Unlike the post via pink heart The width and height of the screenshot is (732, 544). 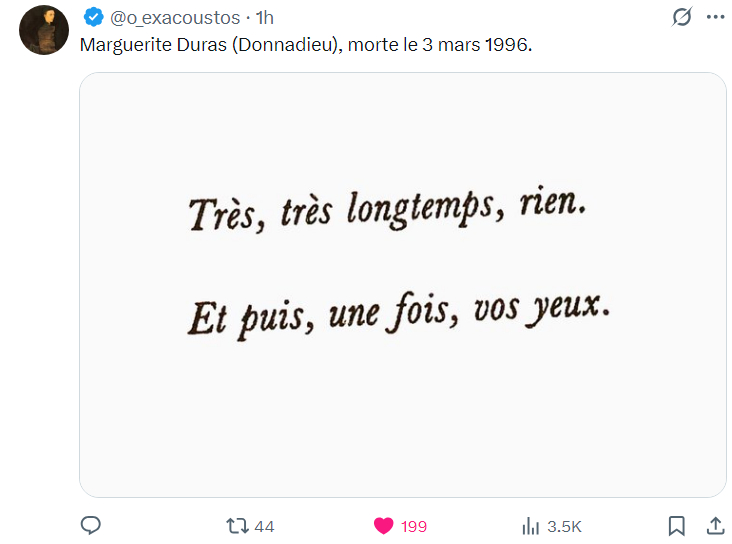(x=383, y=526)
